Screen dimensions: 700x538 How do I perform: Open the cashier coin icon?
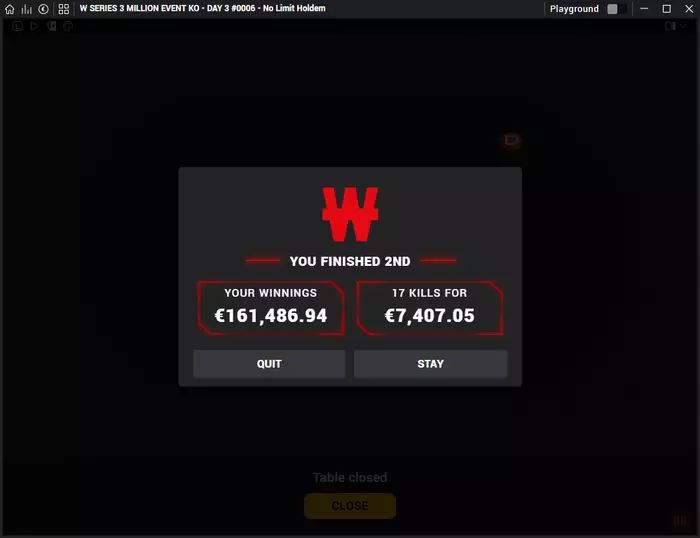click(x=43, y=9)
